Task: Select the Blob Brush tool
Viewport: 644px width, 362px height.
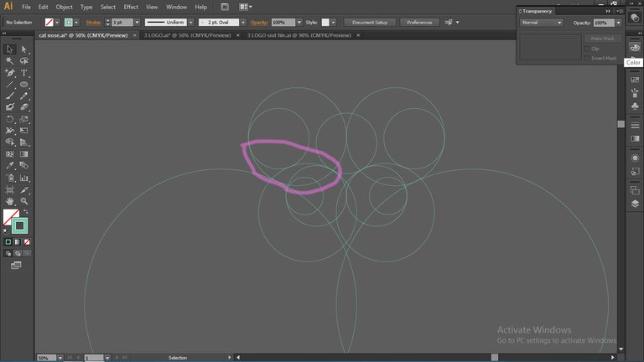Action: [9, 107]
